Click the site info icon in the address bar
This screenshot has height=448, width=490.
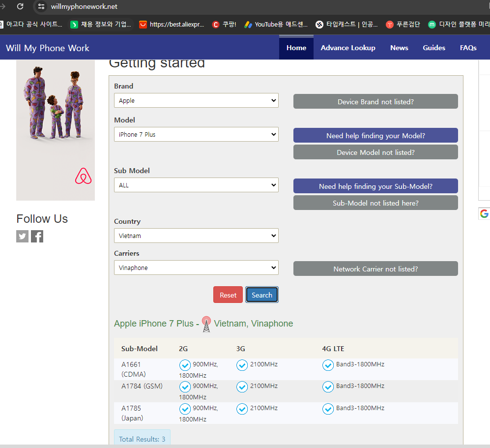[41, 6]
